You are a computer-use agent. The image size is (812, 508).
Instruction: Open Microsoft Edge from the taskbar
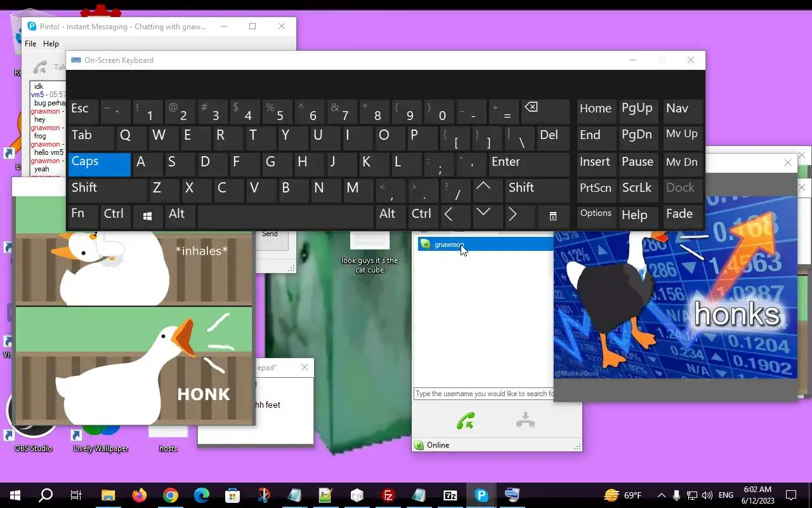(201, 495)
